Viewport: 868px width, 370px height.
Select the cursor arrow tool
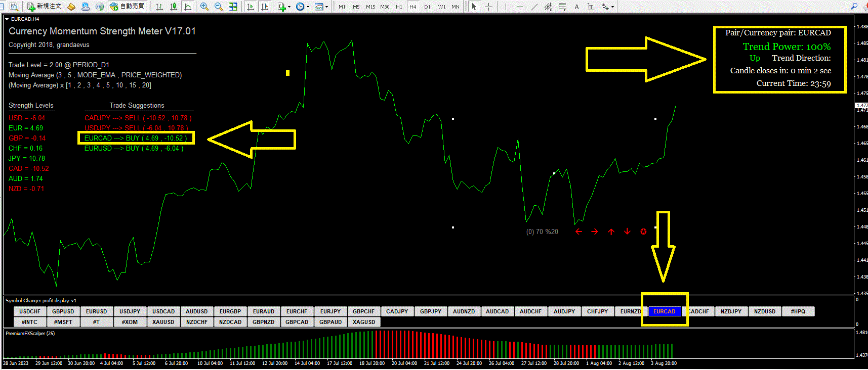pyautogui.click(x=474, y=7)
